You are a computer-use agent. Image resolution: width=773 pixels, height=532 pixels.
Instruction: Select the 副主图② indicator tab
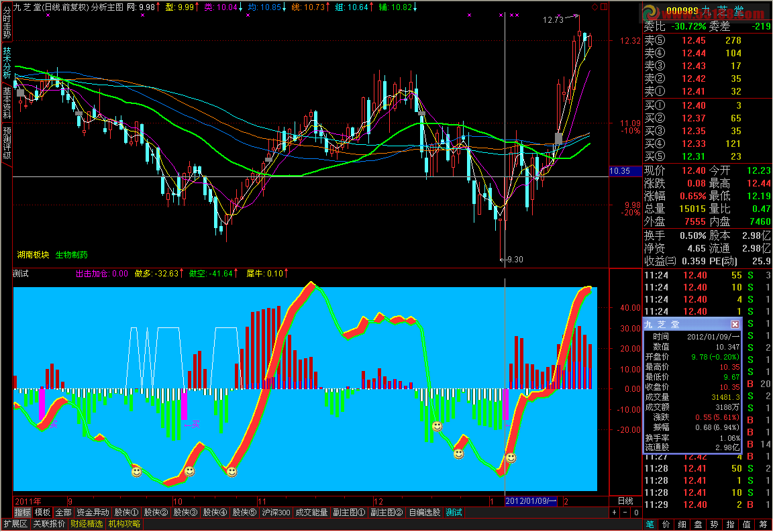tap(386, 513)
